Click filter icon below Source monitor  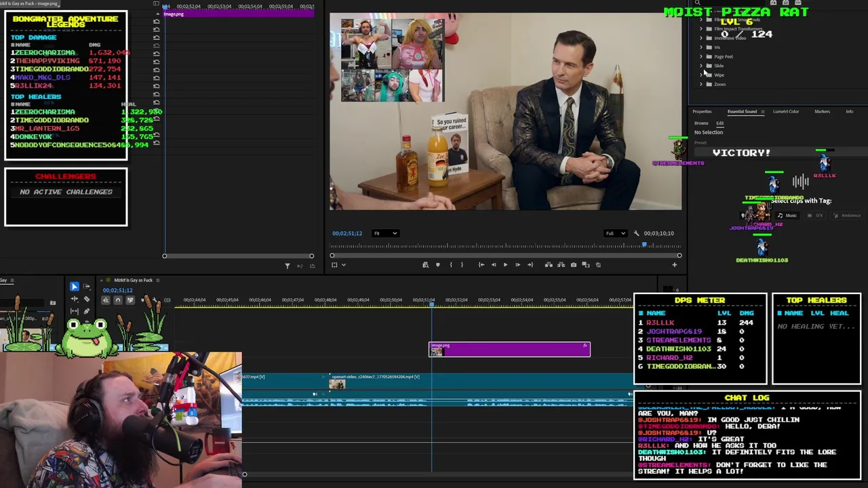[x=287, y=265]
